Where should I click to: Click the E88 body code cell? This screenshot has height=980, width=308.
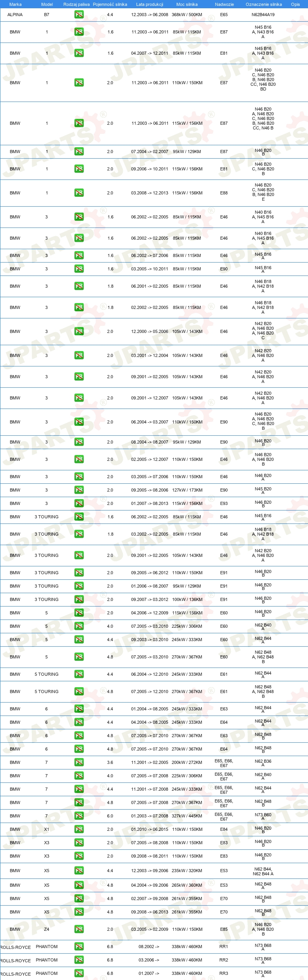point(224,193)
